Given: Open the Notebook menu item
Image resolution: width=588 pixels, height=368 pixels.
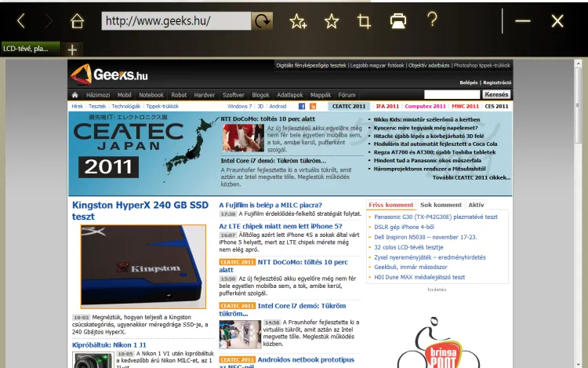Looking at the screenshot, I should (151, 94).
